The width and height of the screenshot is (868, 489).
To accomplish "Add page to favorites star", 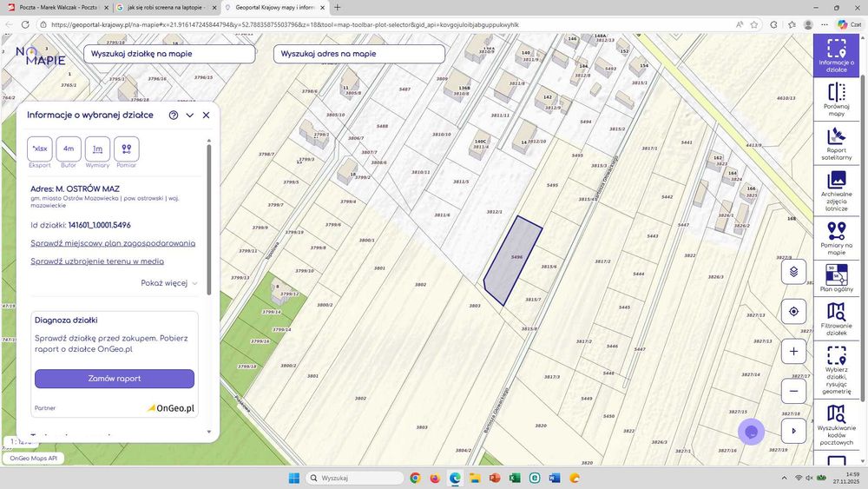I will [754, 24].
